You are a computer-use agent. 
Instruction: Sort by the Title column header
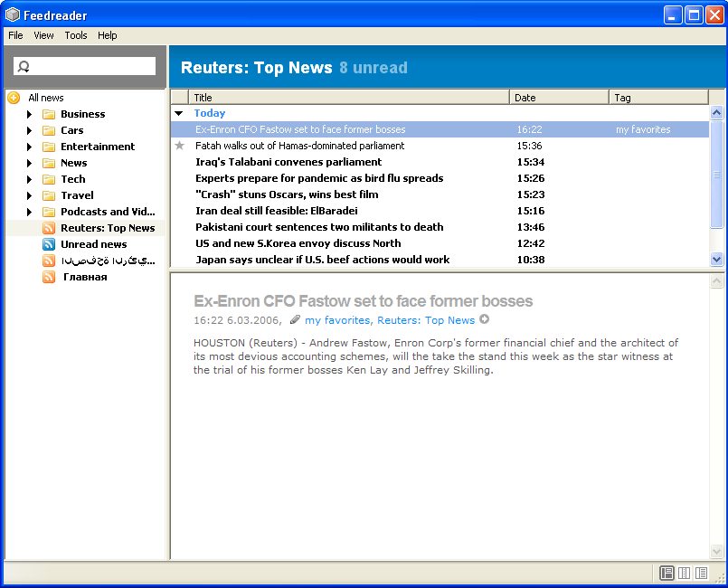pos(349,98)
